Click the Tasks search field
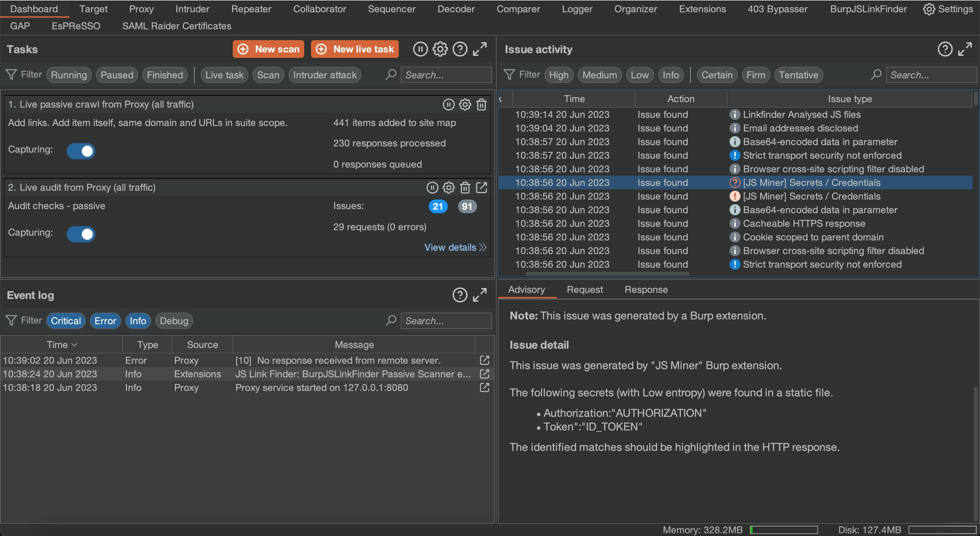The width and height of the screenshot is (980, 536). pyautogui.click(x=446, y=75)
